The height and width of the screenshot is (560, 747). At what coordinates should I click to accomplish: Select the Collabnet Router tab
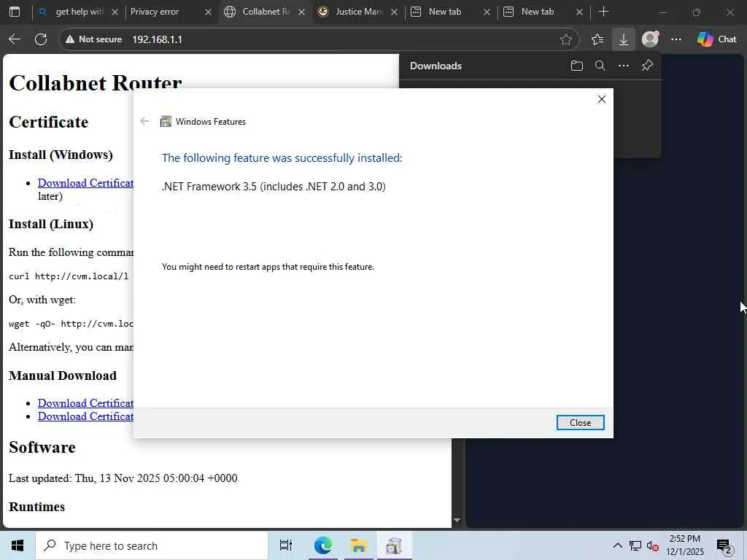(266, 12)
